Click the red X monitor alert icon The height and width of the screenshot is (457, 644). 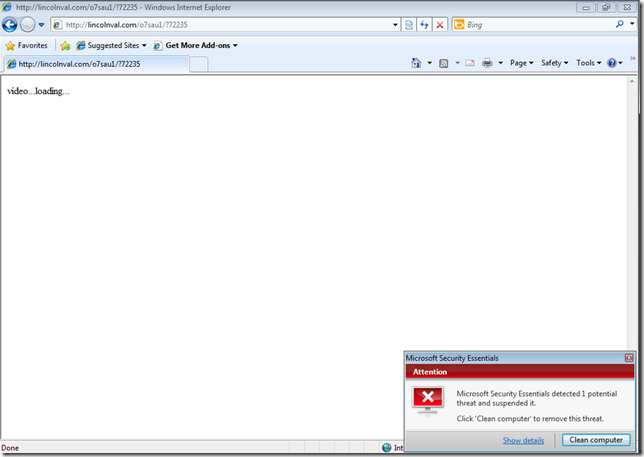(x=428, y=400)
